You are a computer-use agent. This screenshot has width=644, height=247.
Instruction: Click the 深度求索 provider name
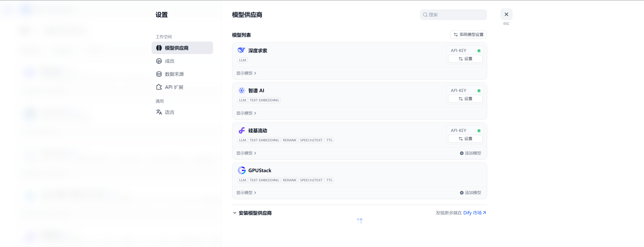tap(258, 51)
